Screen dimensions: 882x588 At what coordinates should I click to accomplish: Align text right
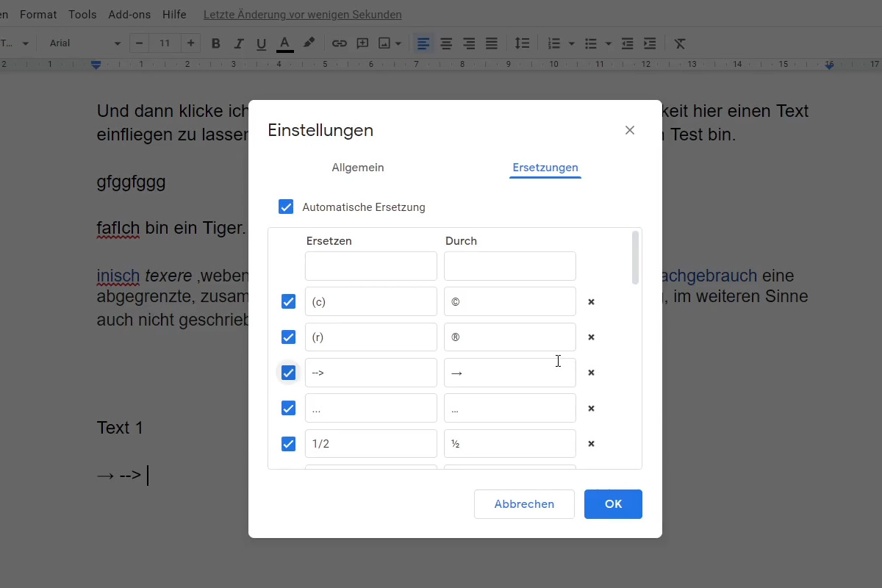click(x=469, y=43)
